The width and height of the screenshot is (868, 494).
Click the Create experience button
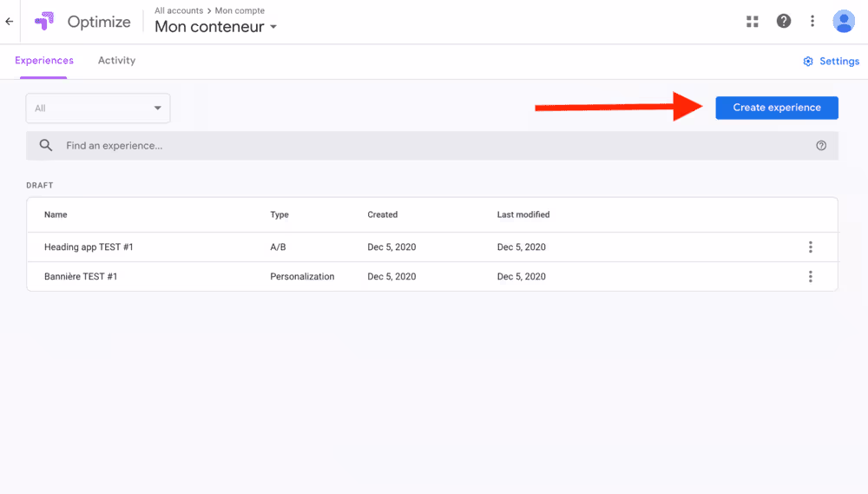tap(777, 108)
